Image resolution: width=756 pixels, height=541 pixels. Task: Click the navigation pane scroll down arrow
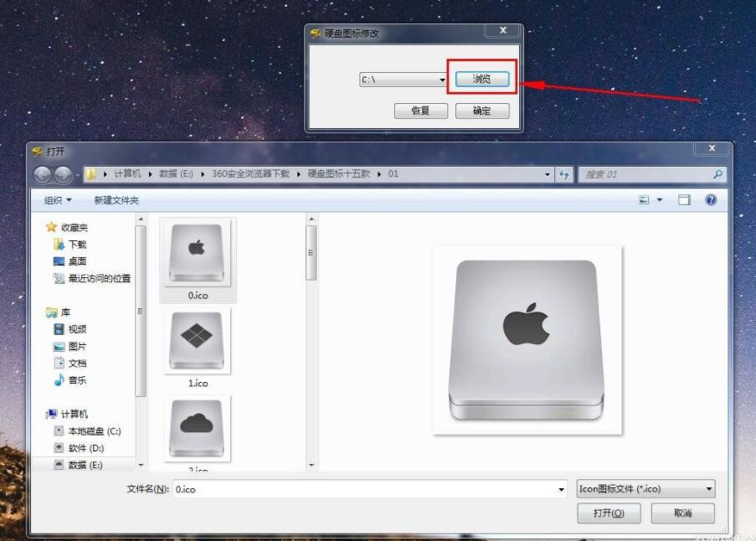[x=141, y=466]
